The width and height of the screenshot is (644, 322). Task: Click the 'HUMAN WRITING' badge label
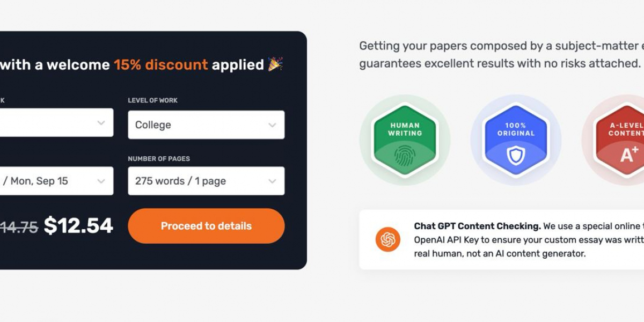pyautogui.click(x=405, y=129)
